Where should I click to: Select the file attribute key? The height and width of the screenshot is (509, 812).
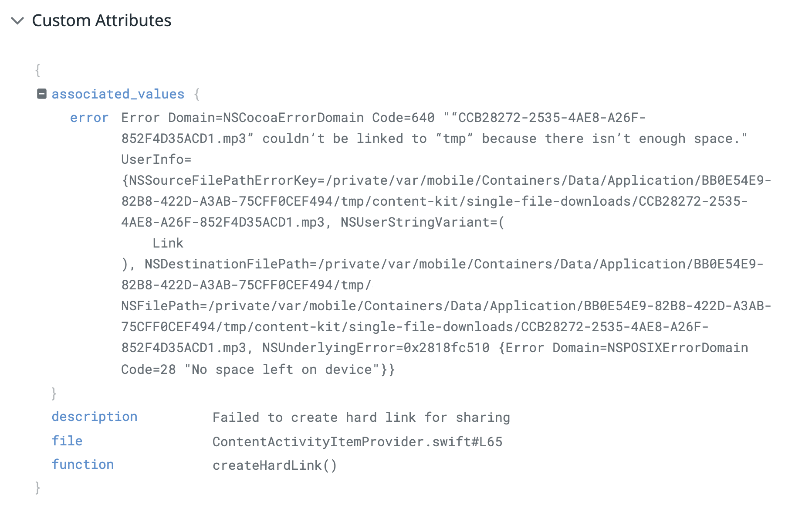[x=67, y=441]
